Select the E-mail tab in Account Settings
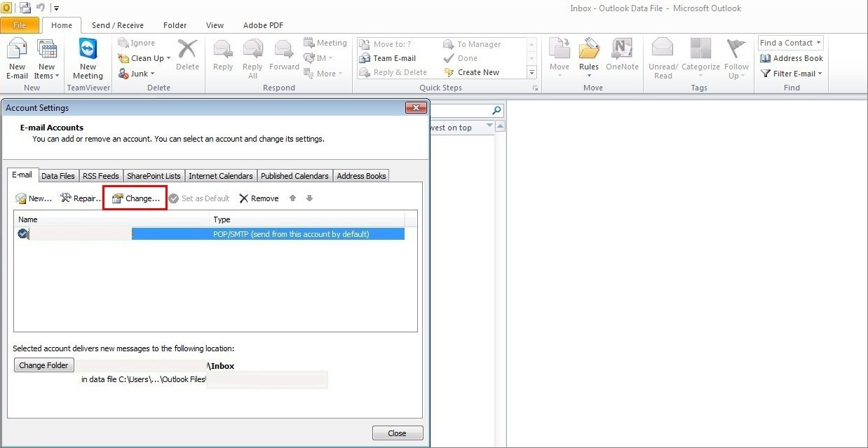The width and height of the screenshot is (868, 448). coord(22,175)
